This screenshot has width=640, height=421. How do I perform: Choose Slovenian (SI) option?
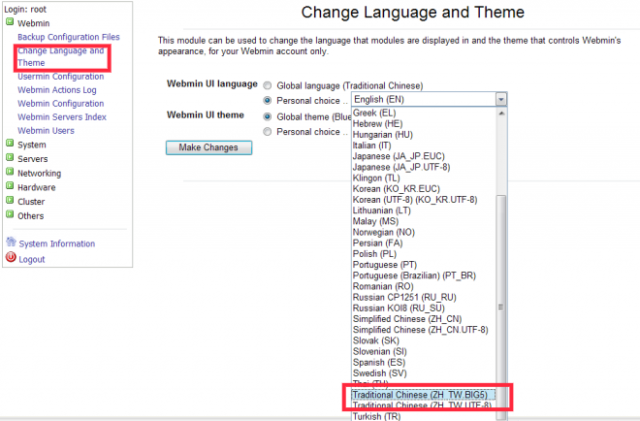pos(424,352)
